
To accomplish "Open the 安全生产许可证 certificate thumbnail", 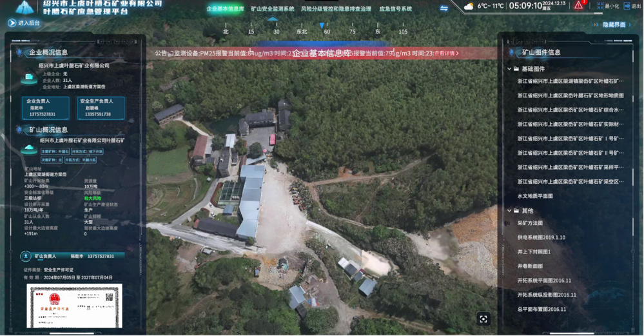I will coord(74,305).
